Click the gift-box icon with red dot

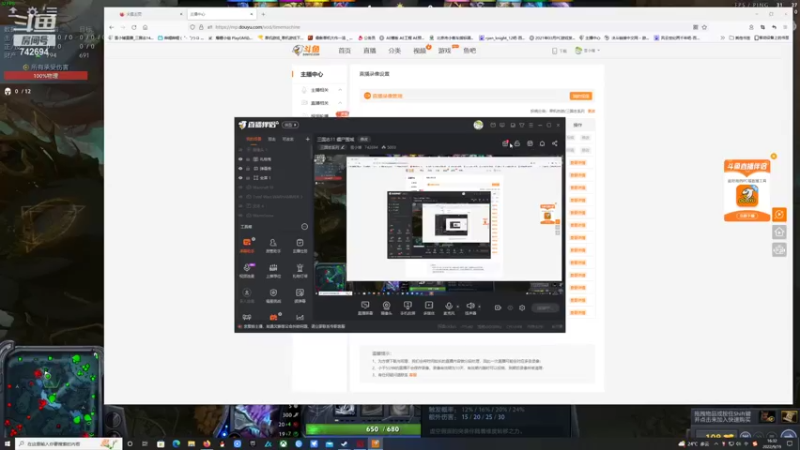pos(505,143)
